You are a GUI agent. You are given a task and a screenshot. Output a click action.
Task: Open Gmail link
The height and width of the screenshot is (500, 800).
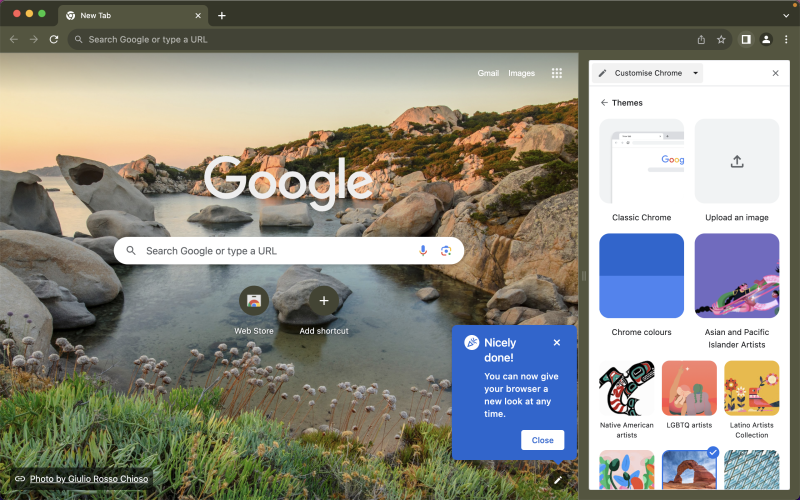[x=488, y=73]
